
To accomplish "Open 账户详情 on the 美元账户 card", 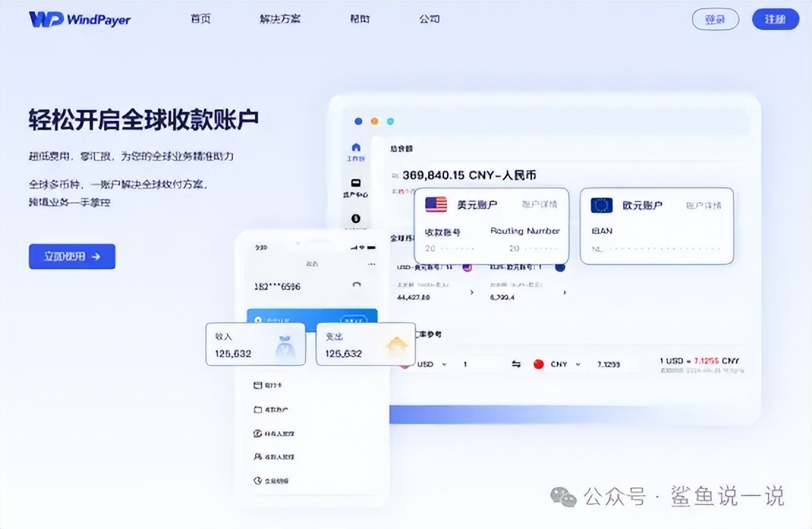I will pyautogui.click(x=539, y=204).
